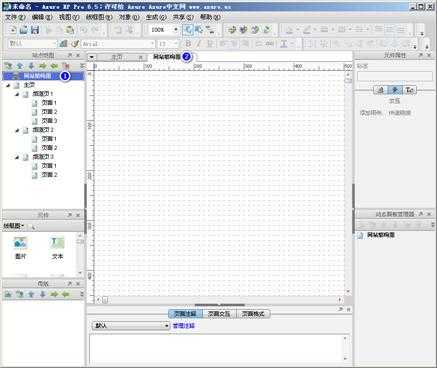
Task: Indent page with sitemap right green arrow
Action: [42, 66]
